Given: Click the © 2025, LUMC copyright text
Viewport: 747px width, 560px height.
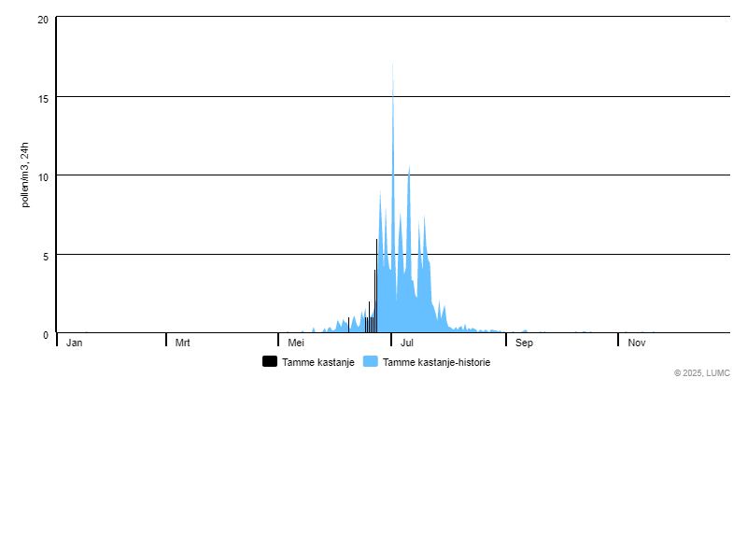Looking at the screenshot, I should pyautogui.click(x=702, y=372).
